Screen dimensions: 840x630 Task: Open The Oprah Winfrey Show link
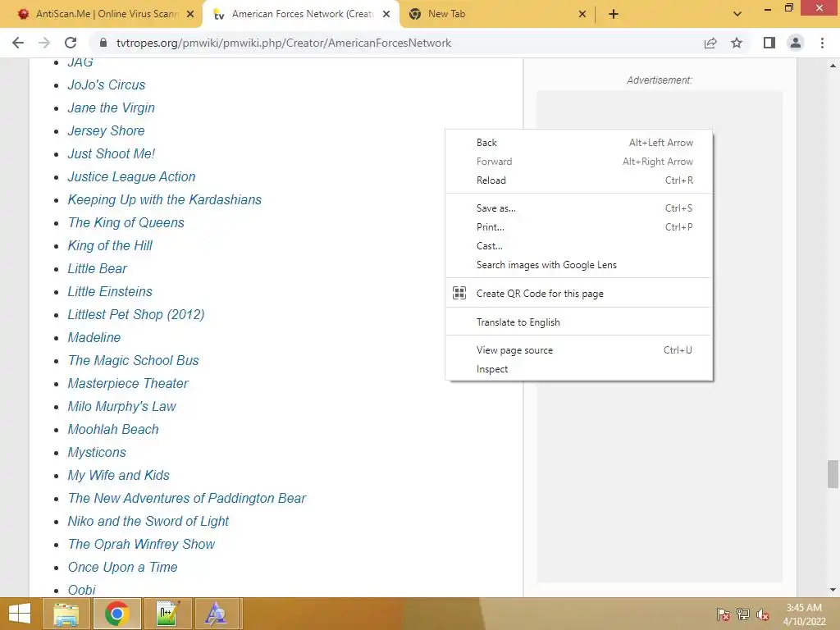pos(141,545)
